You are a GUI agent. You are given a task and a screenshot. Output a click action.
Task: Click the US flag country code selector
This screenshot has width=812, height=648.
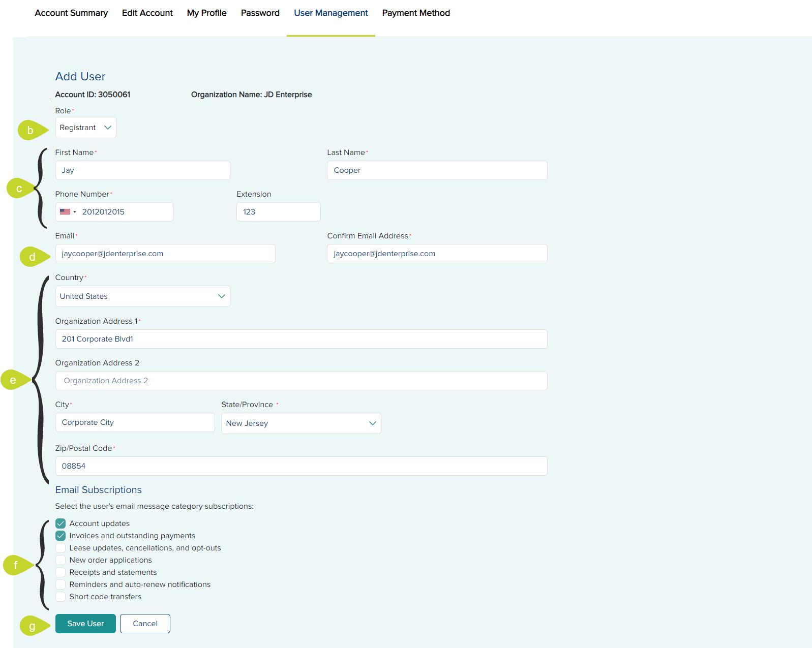click(68, 212)
